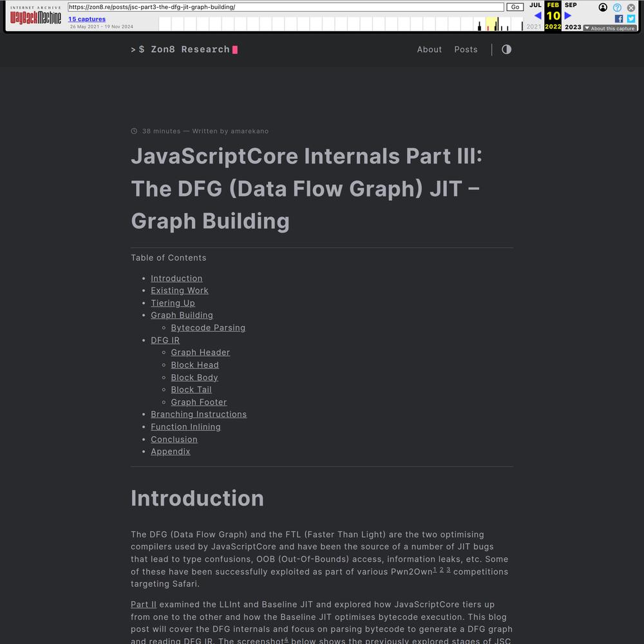The height and width of the screenshot is (644, 644).
Task: Jump to Branching Instructions section
Action: pyautogui.click(x=199, y=414)
